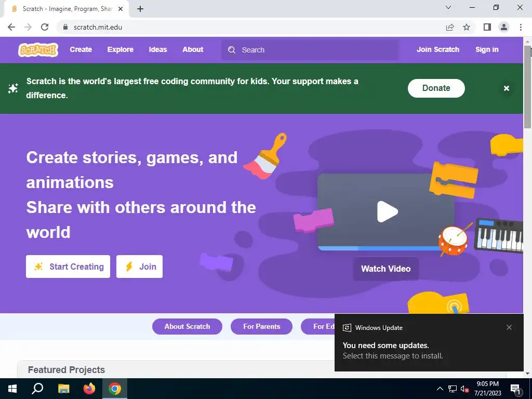Click the muted volume tray icon
This screenshot has width=532, height=399.
pos(465,389)
